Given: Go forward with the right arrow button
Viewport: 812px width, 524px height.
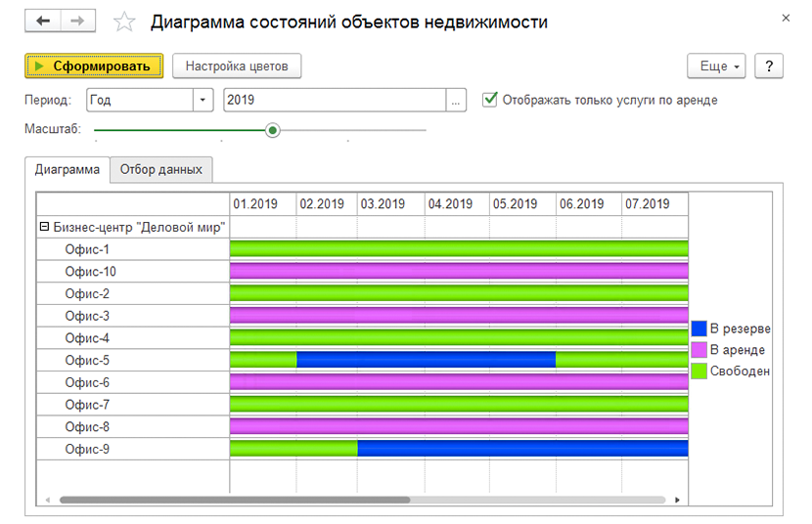Looking at the screenshot, I should (x=77, y=22).
